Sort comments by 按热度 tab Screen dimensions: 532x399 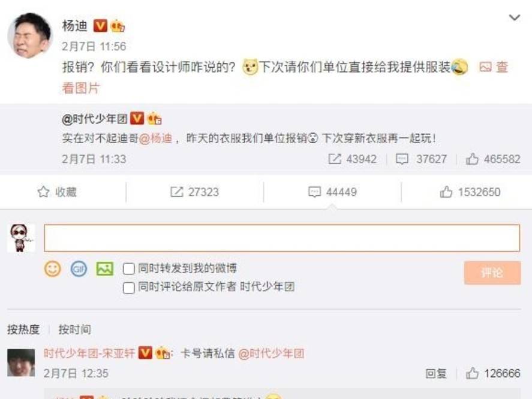[23, 329]
